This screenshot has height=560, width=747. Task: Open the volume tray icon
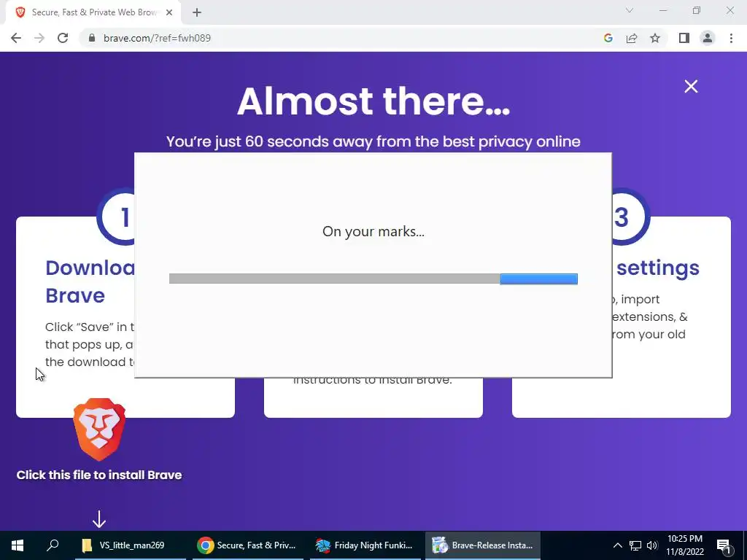point(651,545)
